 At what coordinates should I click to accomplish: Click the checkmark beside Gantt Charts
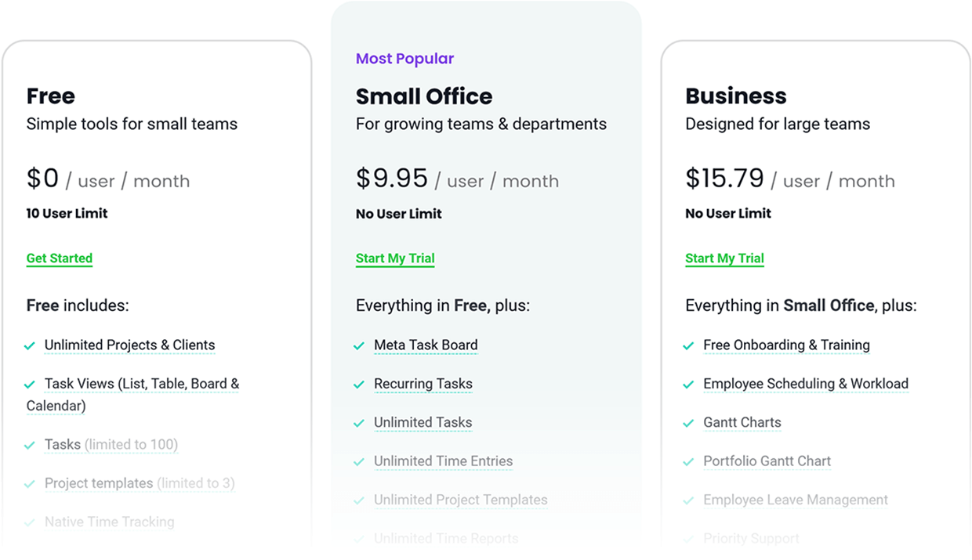click(688, 422)
